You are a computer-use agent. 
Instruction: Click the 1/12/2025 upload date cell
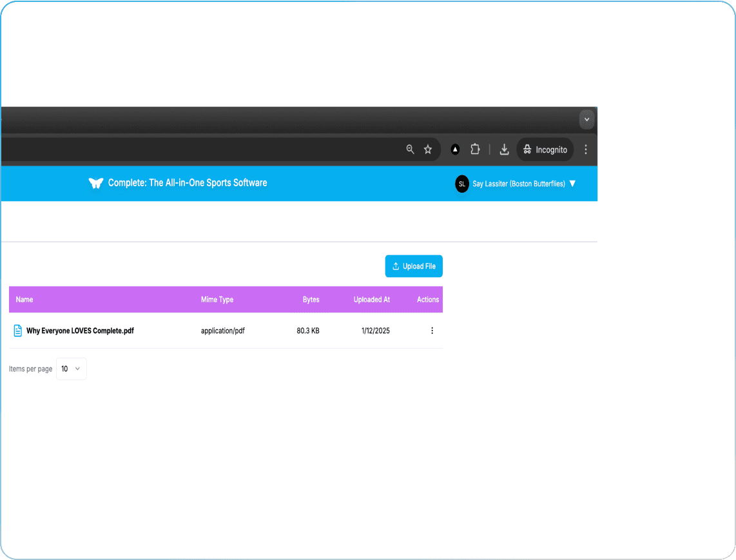coord(376,331)
